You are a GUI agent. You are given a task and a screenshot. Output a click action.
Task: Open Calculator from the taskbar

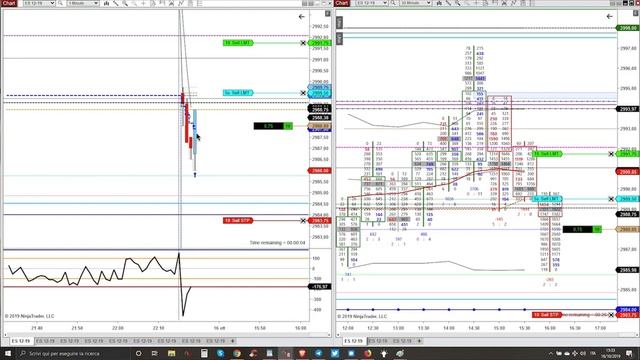tap(204, 353)
